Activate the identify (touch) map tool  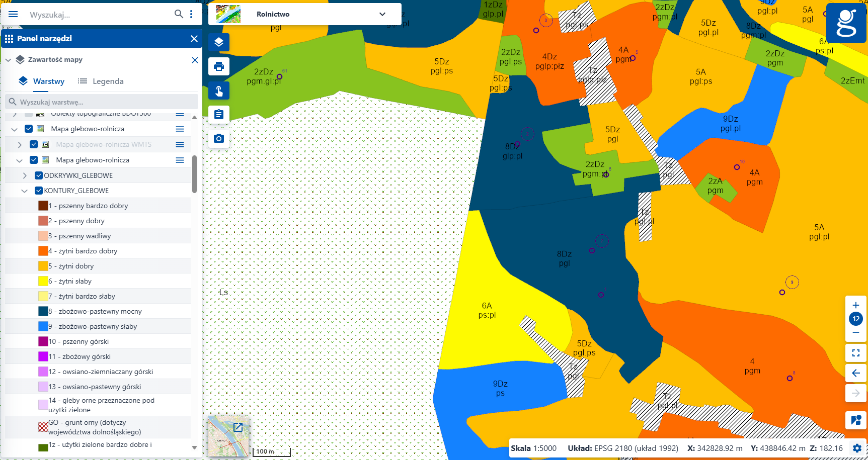coord(219,90)
